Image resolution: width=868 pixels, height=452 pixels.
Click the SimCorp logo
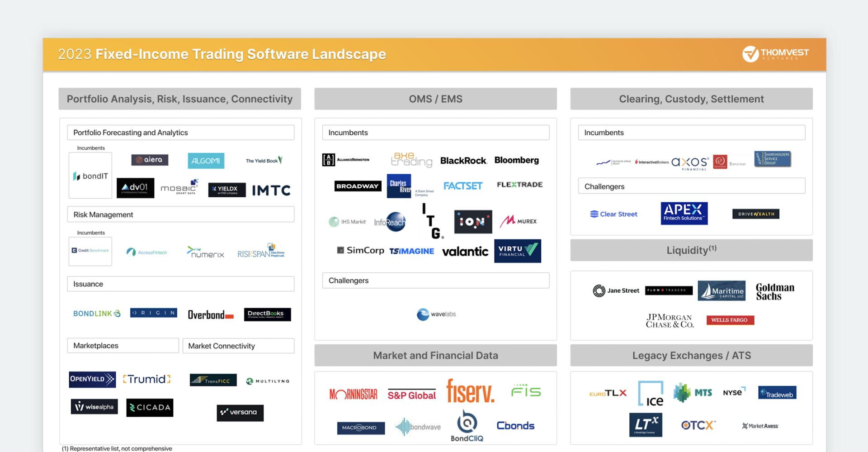tap(360, 250)
